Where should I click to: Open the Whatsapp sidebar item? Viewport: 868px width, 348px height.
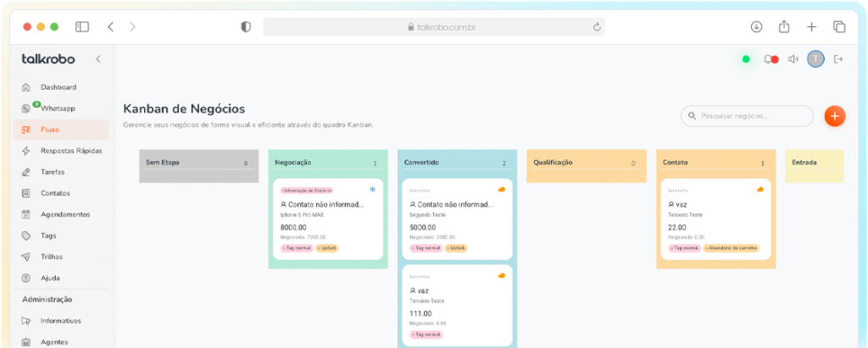coord(58,108)
